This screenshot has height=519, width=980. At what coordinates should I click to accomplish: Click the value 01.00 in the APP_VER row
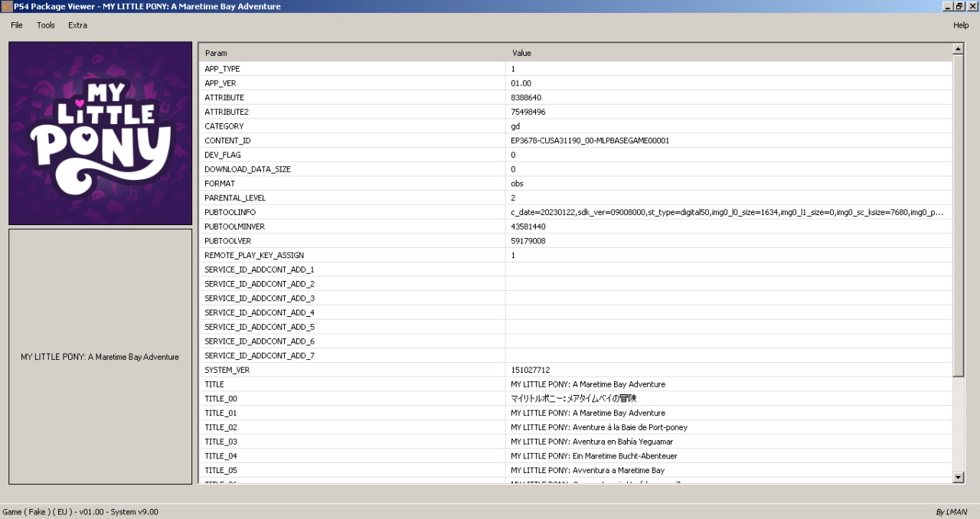tap(521, 83)
